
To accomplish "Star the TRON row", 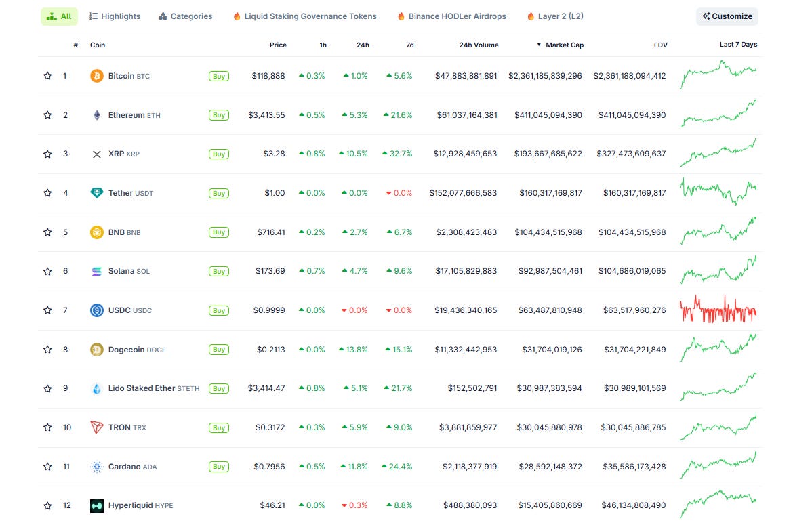I will click(x=47, y=427).
